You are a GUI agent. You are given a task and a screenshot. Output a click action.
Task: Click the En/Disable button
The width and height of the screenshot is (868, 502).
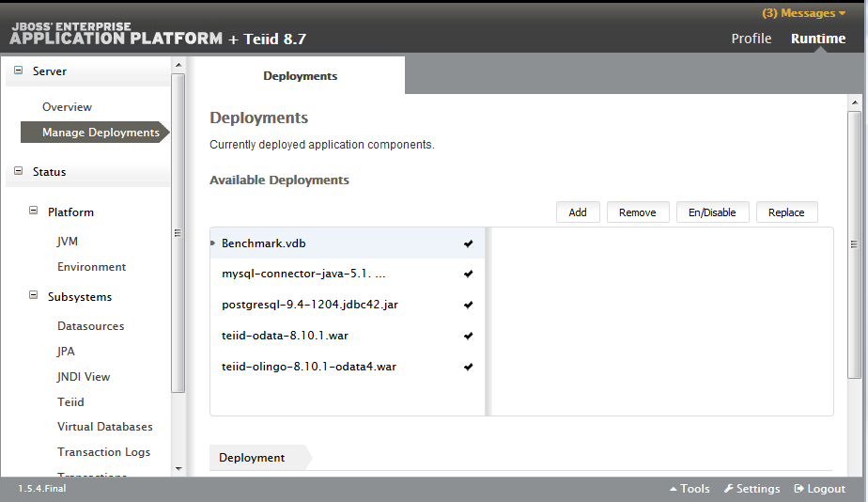[712, 212]
